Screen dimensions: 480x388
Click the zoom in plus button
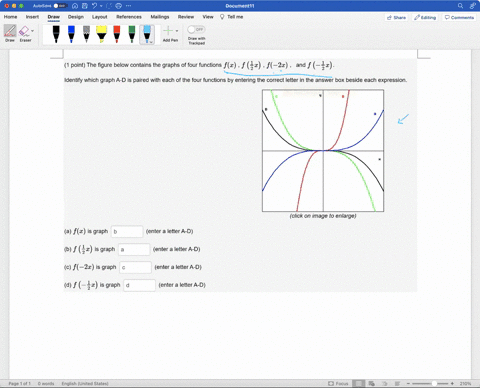click(x=452, y=384)
